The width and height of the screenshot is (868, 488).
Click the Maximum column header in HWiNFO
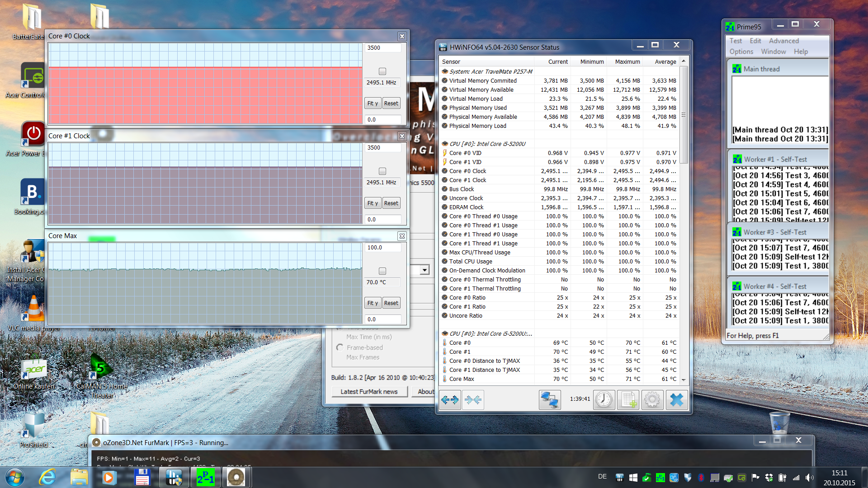(624, 62)
